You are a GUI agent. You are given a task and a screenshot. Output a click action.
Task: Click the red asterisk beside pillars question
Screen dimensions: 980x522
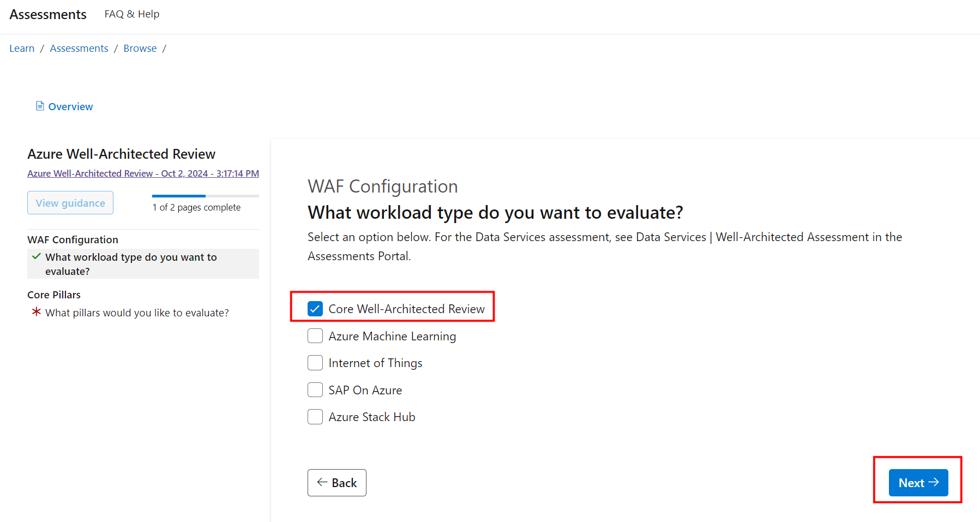pyautogui.click(x=37, y=312)
